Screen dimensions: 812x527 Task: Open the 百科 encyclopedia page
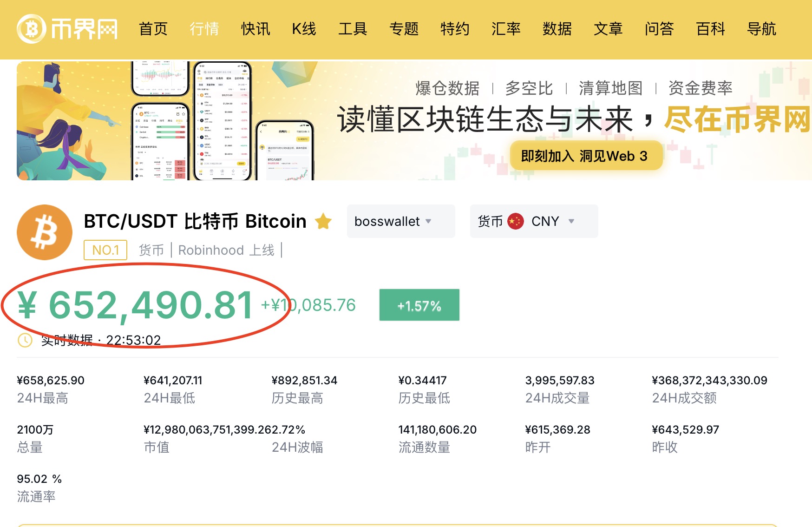click(710, 29)
